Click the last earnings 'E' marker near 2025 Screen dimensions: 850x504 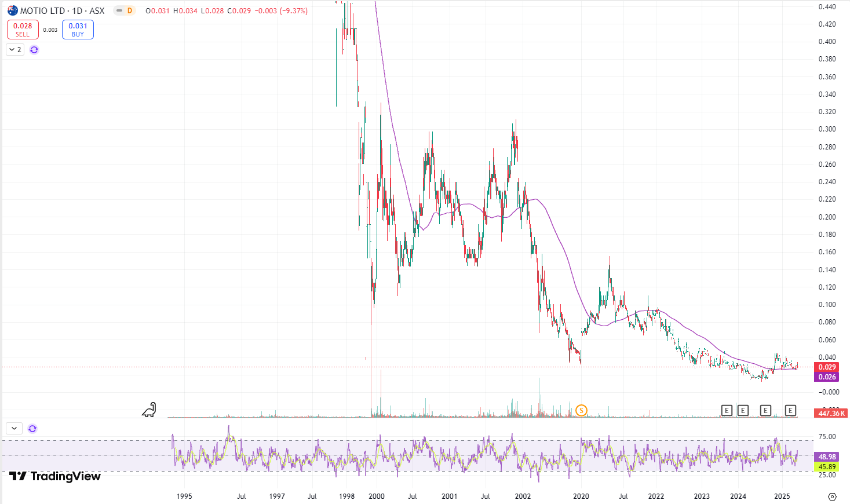[x=790, y=411]
